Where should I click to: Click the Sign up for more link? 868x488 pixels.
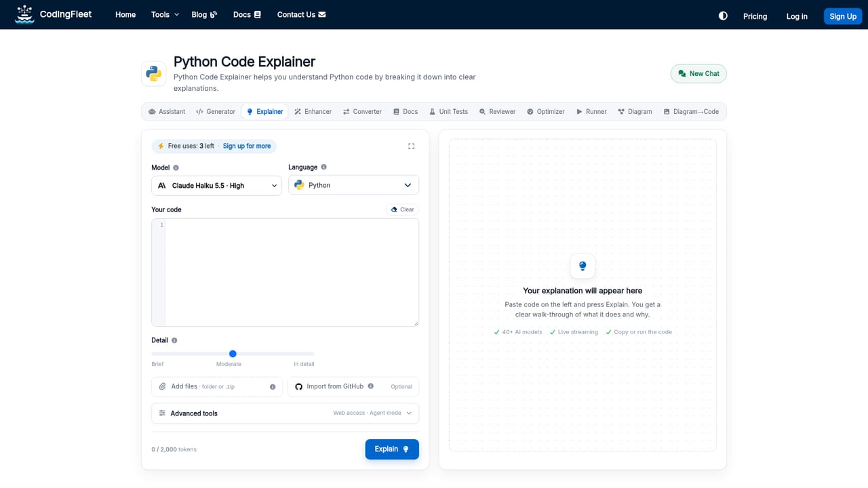[x=247, y=146]
